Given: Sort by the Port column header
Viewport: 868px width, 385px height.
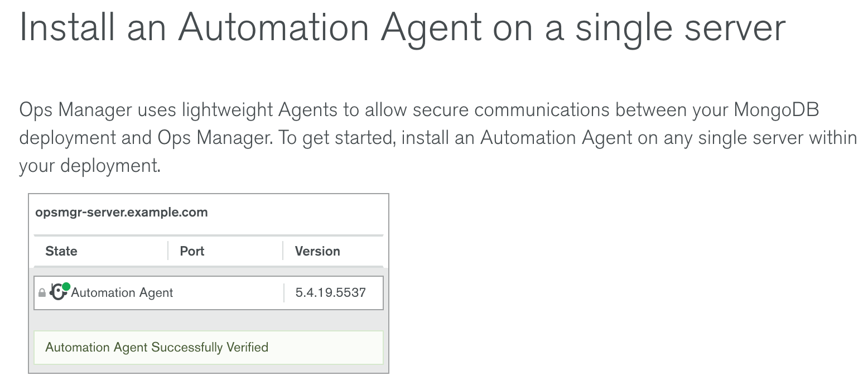Looking at the screenshot, I should point(192,251).
